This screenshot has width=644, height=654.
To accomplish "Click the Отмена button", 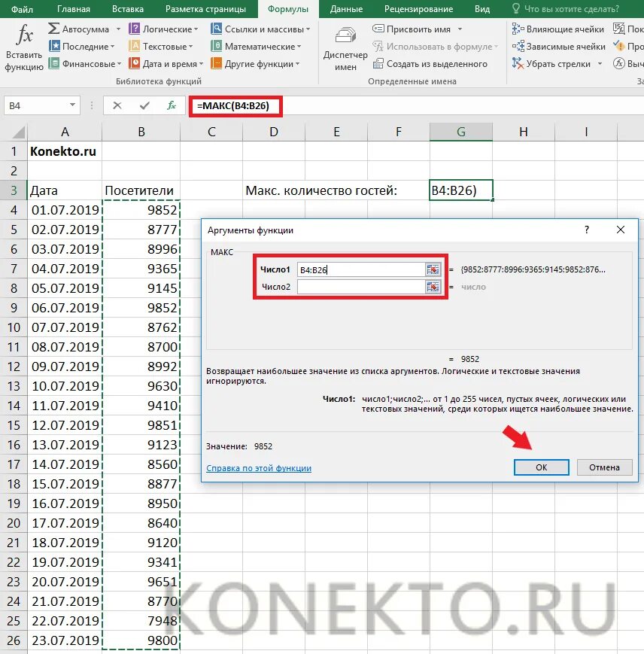I will point(604,467).
